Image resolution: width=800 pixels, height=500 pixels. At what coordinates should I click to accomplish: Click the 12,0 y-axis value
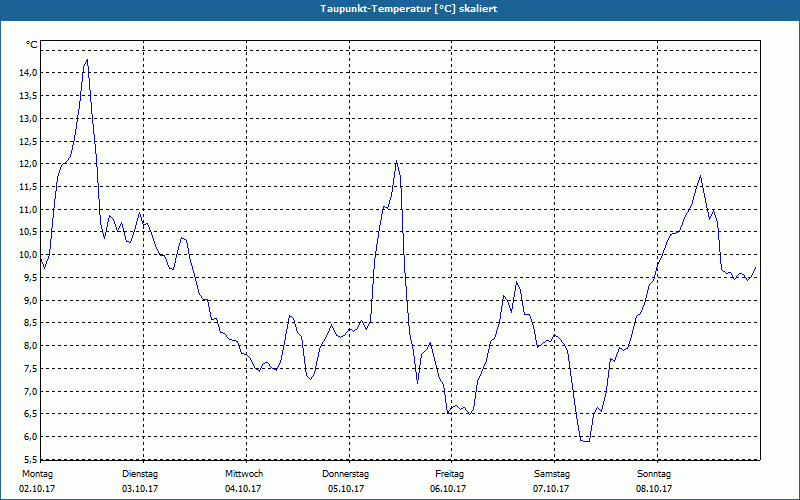tap(28, 164)
